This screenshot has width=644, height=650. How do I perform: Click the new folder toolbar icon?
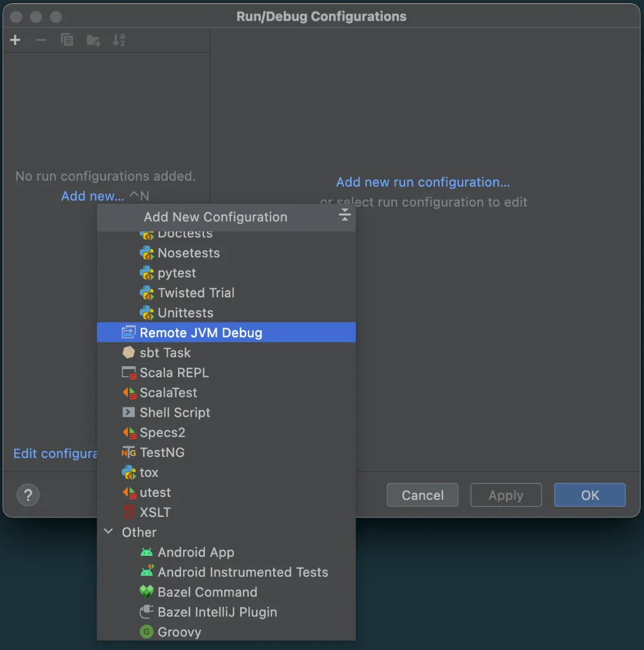click(x=93, y=40)
